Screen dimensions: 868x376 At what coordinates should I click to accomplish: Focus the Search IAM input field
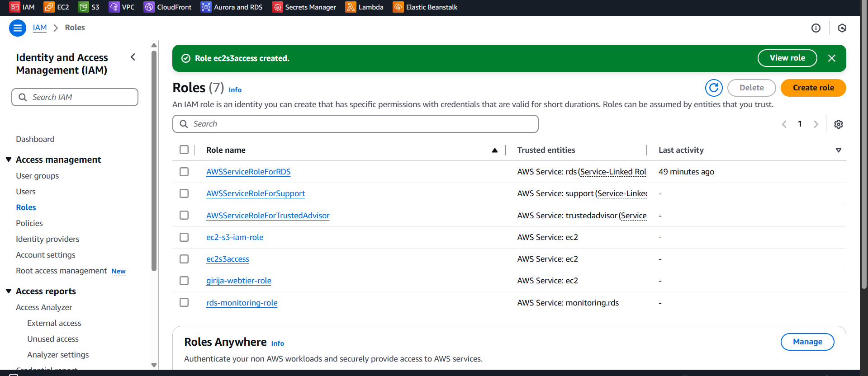click(75, 97)
